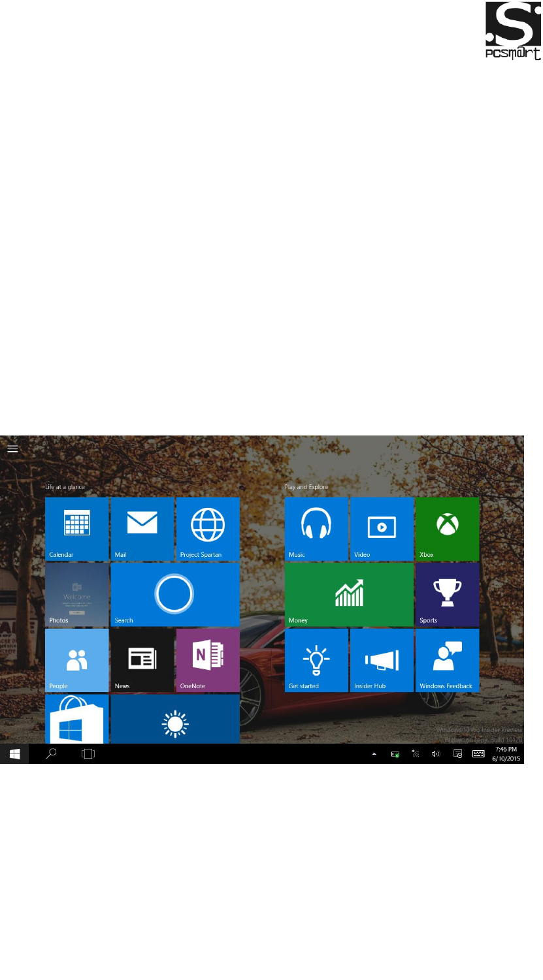Launch the Xbox tile
Image resolution: width=543 pixels, height=980 pixels.
pyautogui.click(x=448, y=529)
